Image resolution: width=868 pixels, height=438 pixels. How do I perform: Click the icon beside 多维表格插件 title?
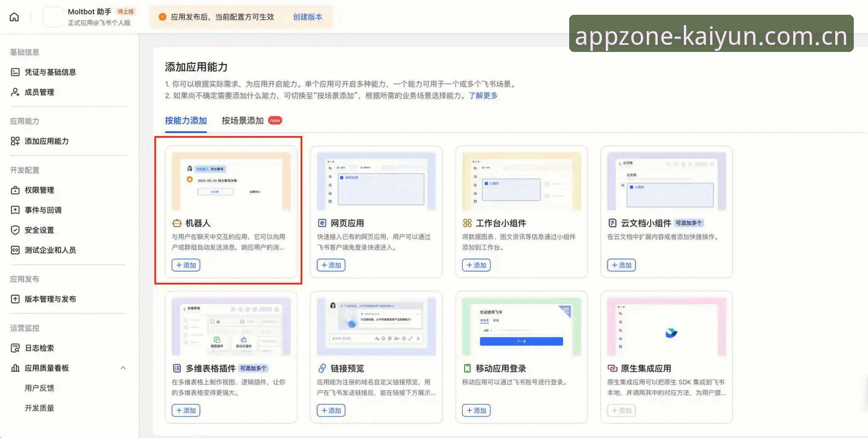pos(176,369)
